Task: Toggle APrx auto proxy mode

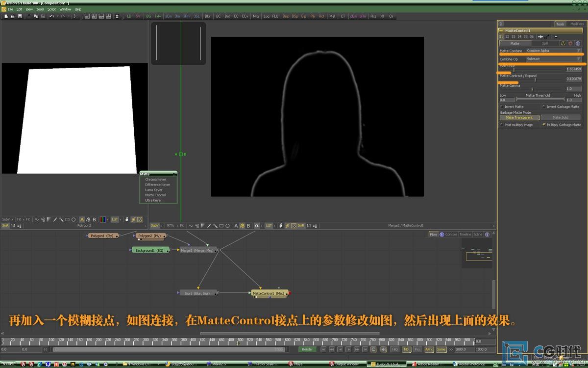Action: click(x=429, y=349)
